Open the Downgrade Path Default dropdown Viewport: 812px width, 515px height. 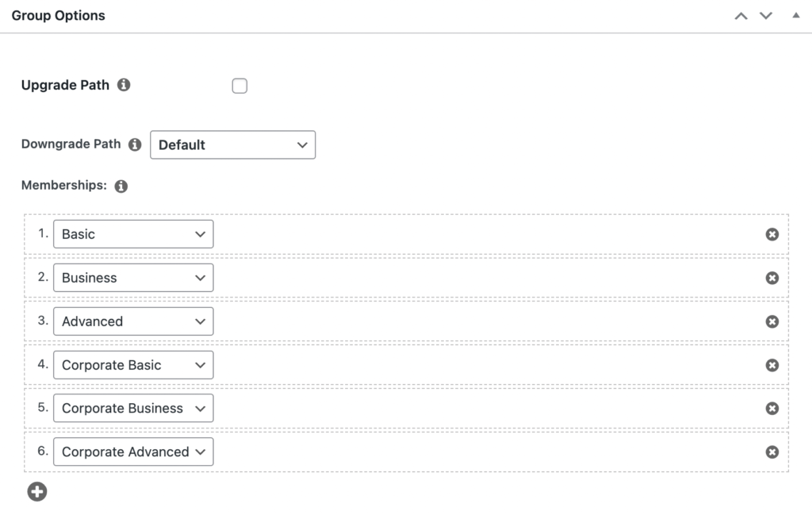[x=232, y=144]
